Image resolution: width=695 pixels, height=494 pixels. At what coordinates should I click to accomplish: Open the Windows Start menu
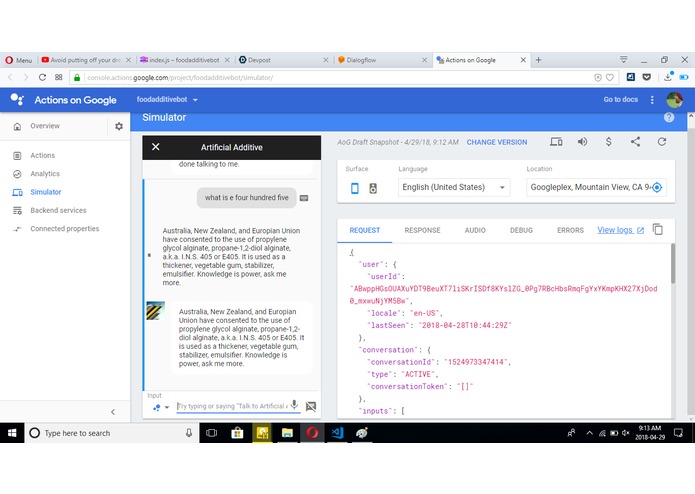[x=12, y=433]
